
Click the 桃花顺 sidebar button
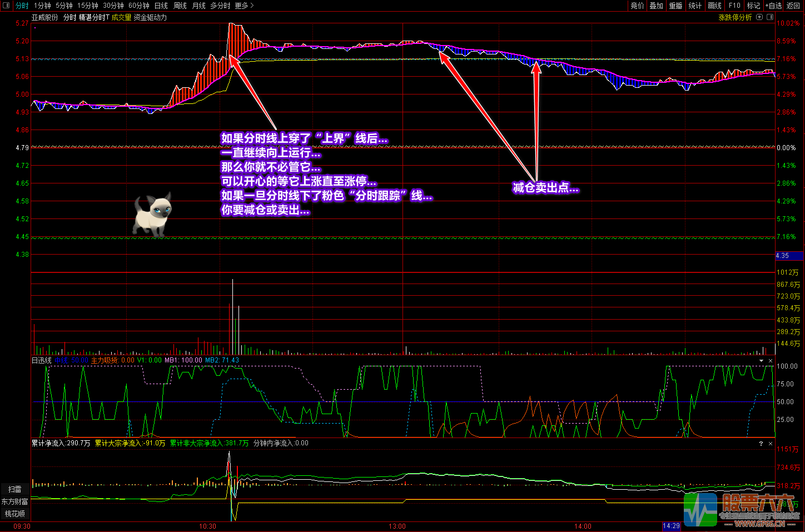(15, 514)
